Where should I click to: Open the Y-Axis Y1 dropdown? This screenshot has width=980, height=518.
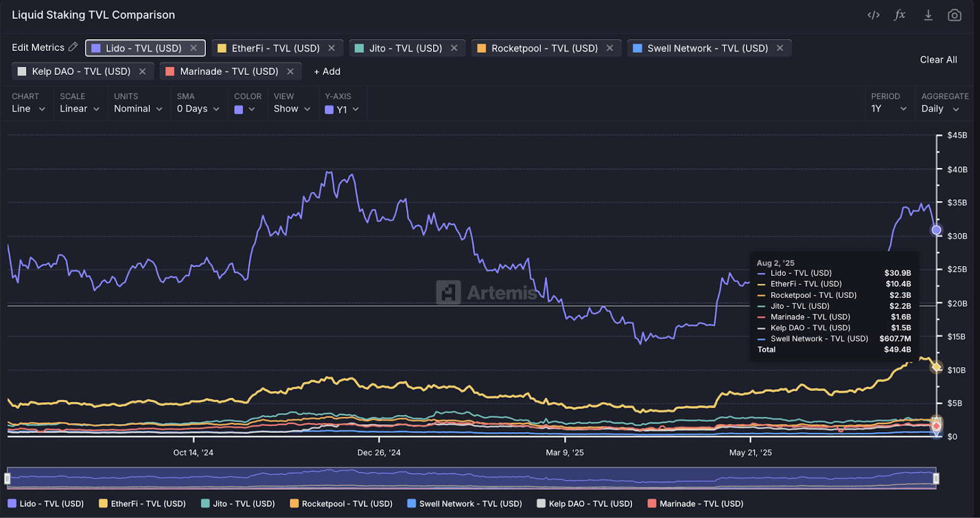[x=342, y=109]
